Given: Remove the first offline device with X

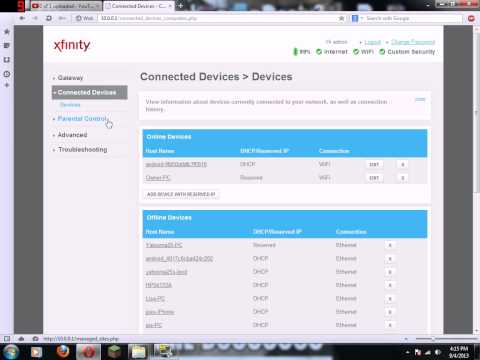Looking at the screenshot, I should (390, 245).
